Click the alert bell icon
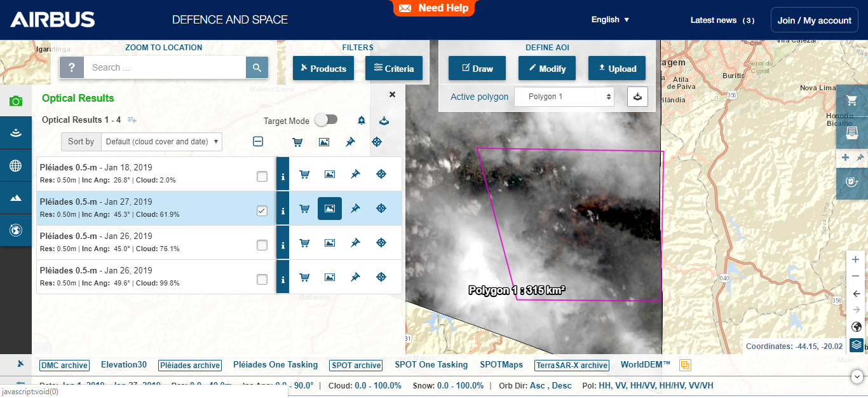Viewport: 868px width, 398px height. tap(362, 121)
